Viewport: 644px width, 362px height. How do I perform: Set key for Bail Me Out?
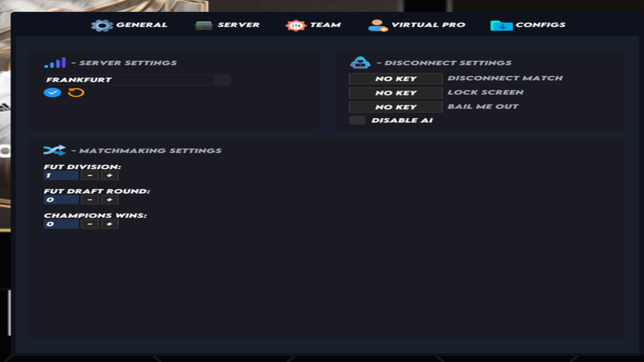tap(396, 107)
